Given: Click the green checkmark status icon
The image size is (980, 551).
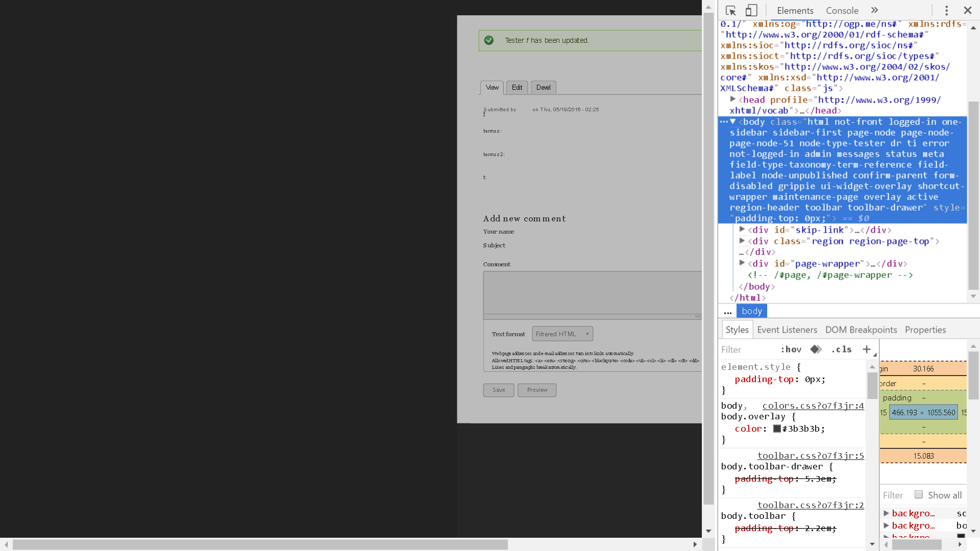Looking at the screenshot, I should 489,40.
